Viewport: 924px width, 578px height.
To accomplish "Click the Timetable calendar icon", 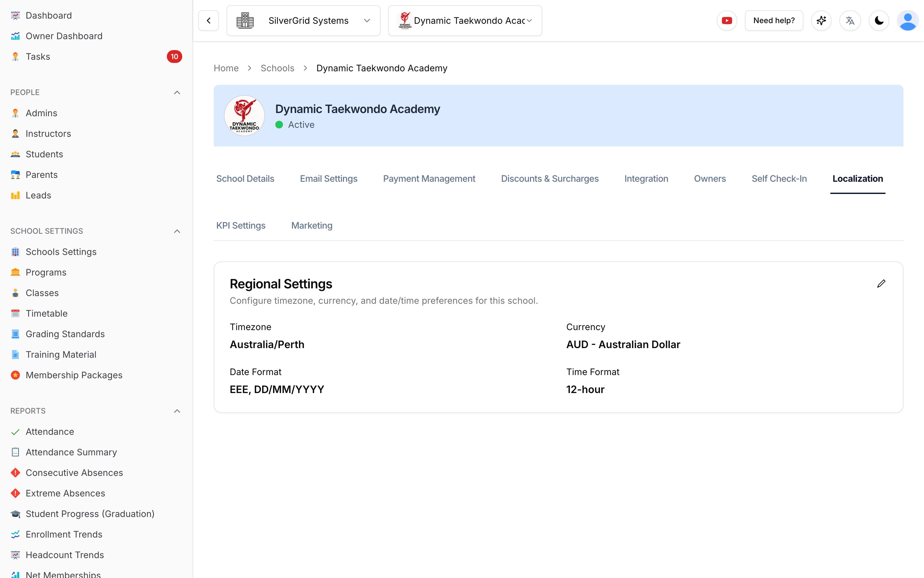I will click(15, 313).
